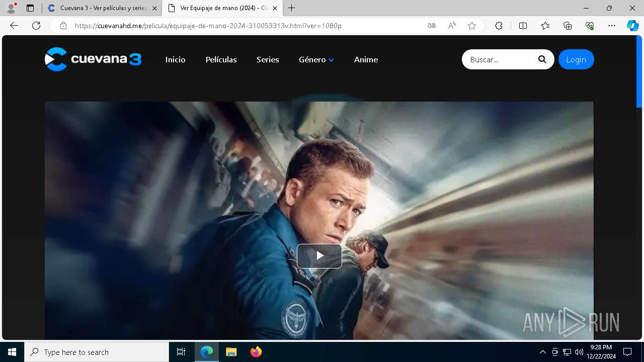Show hidden system tray icons
The height and width of the screenshot is (362, 644).
[542, 352]
